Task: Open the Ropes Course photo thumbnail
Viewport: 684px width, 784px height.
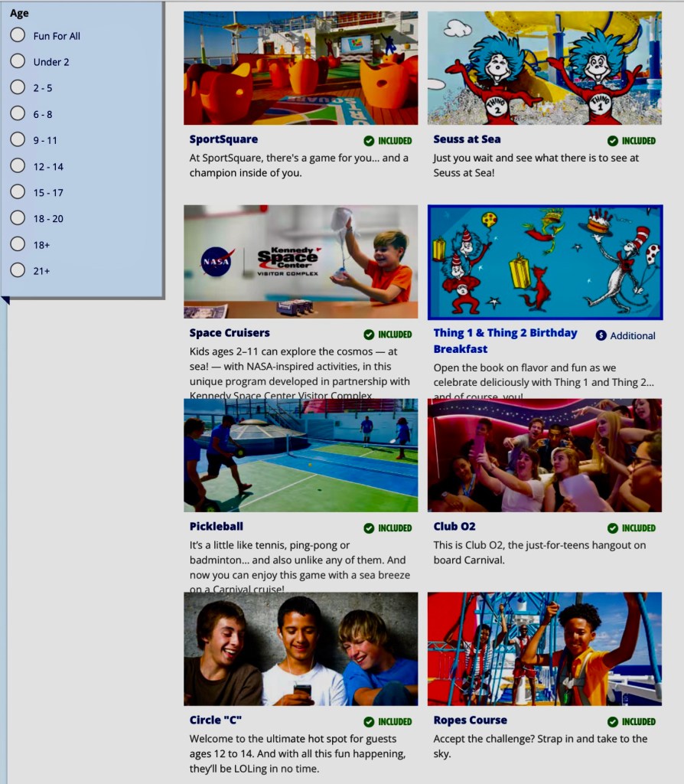Action: coord(544,648)
